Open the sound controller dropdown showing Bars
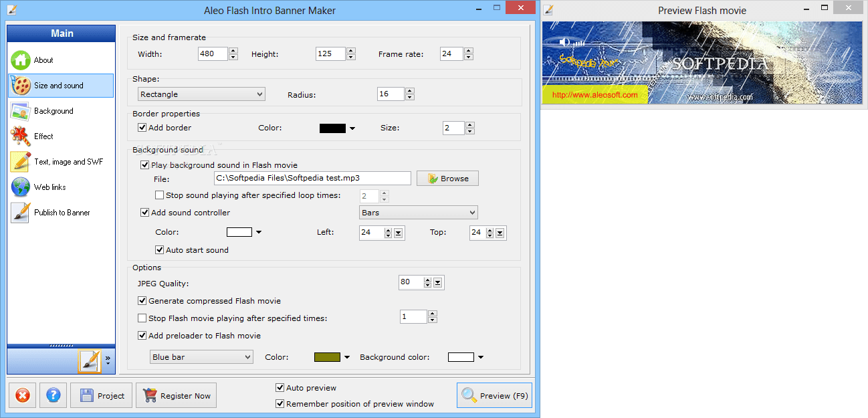The image size is (868, 418). click(418, 212)
